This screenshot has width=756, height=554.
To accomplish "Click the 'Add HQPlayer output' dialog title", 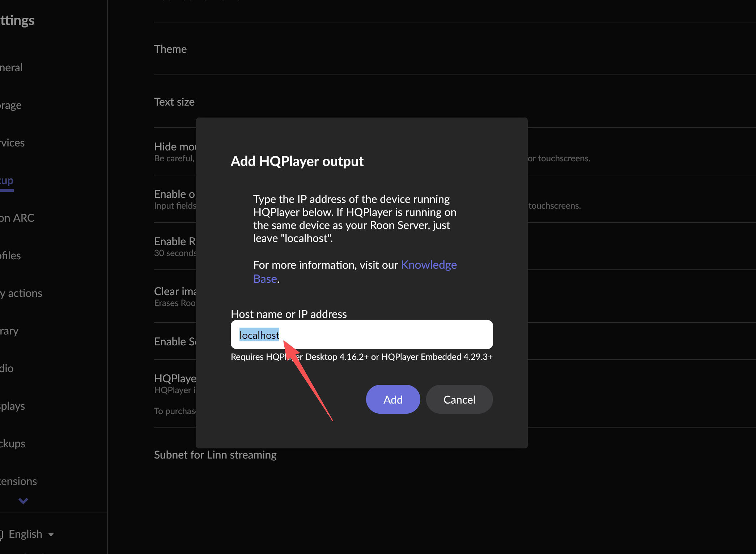I will coord(297,161).
